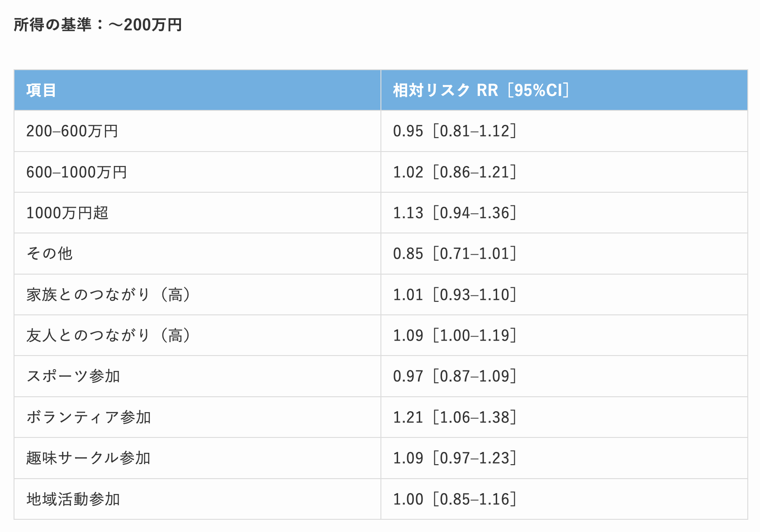Click the heading 所得の基準：〜200万円
The height and width of the screenshot is (532, 760).
click(98, 25)
